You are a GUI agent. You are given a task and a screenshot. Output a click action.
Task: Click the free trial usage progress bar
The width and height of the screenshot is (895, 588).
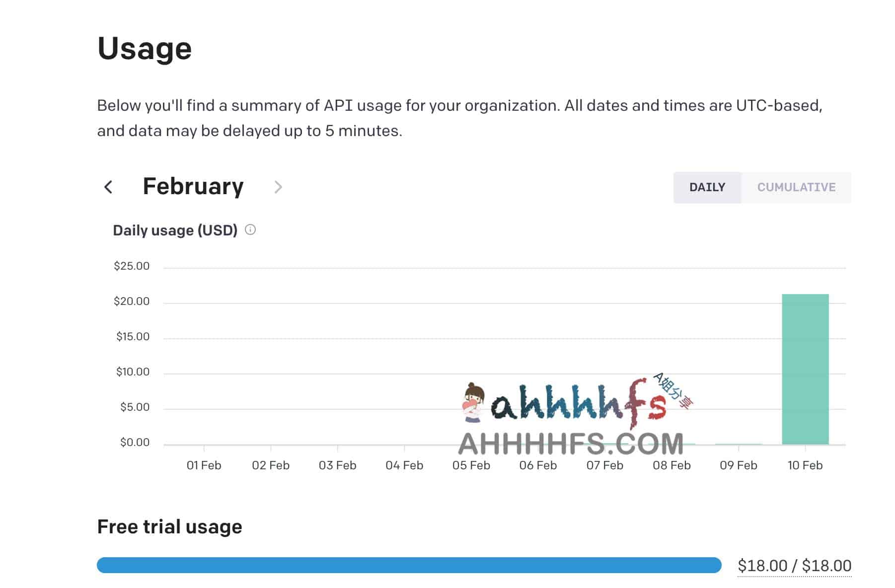tap(409, 565)
